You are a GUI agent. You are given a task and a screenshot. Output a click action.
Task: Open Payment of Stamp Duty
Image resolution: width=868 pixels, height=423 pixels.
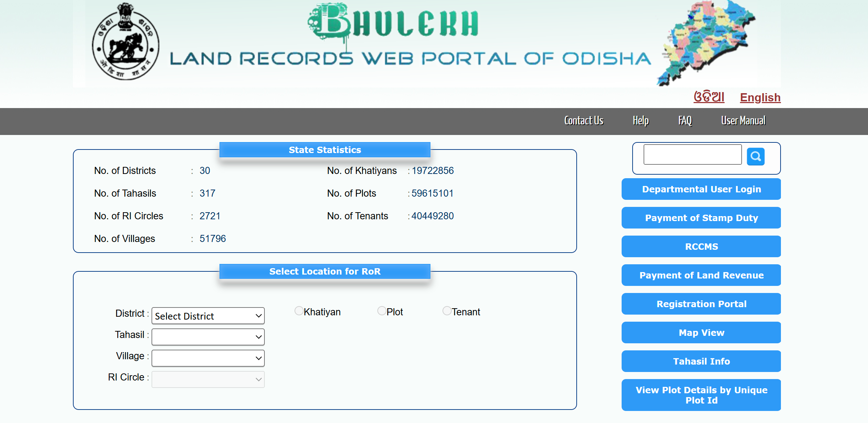tap(701, 218)
